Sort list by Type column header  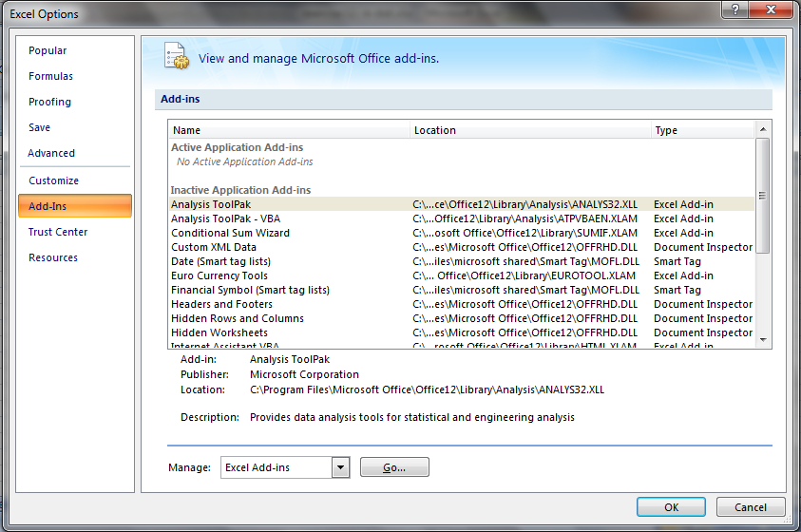click(x=702, y=130)
